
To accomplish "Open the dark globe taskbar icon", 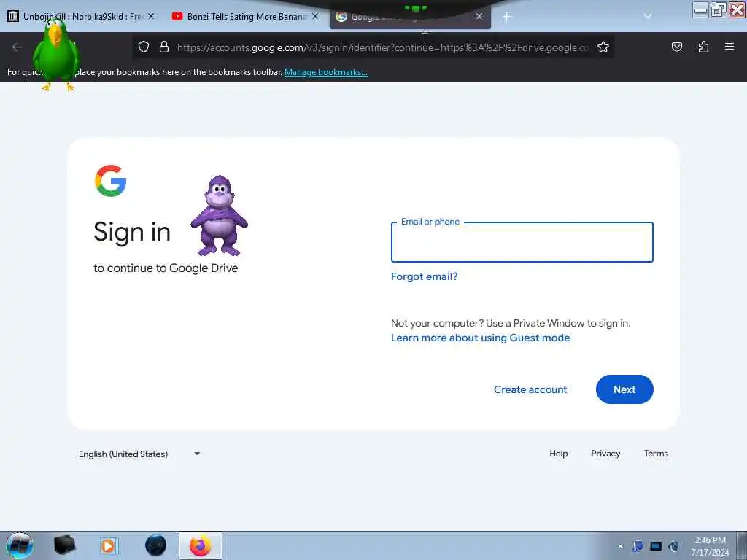I will [156, 545].
